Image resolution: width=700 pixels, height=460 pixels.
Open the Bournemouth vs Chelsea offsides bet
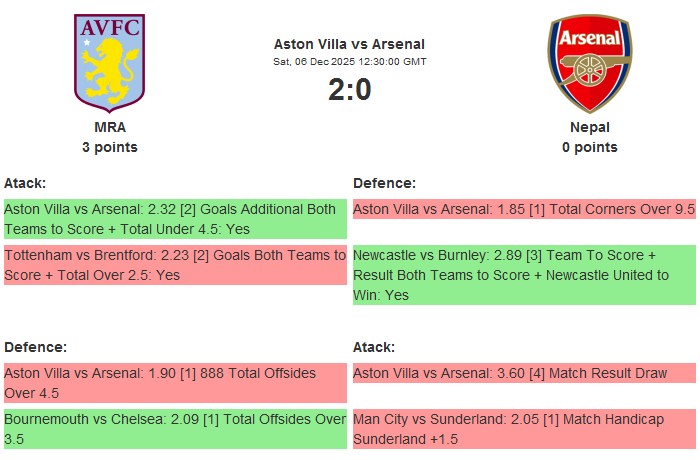tap(175, 429)
